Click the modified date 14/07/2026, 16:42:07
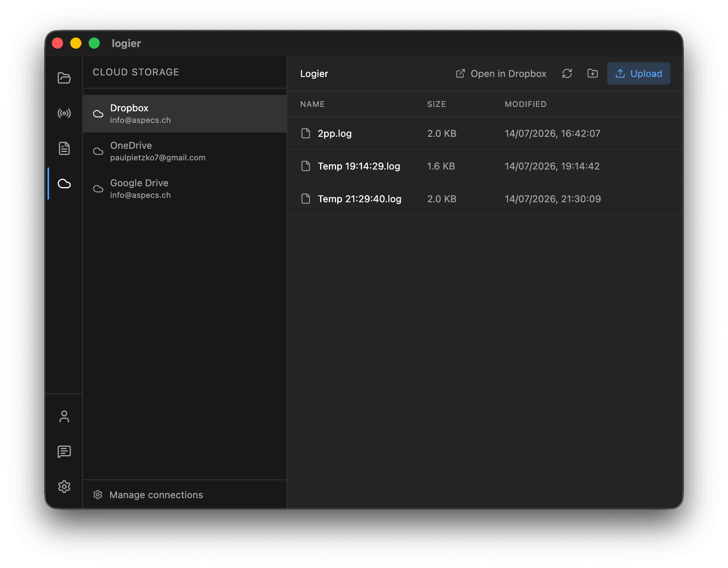This screenshot has width=728, height=568. [x=552, y=133]
